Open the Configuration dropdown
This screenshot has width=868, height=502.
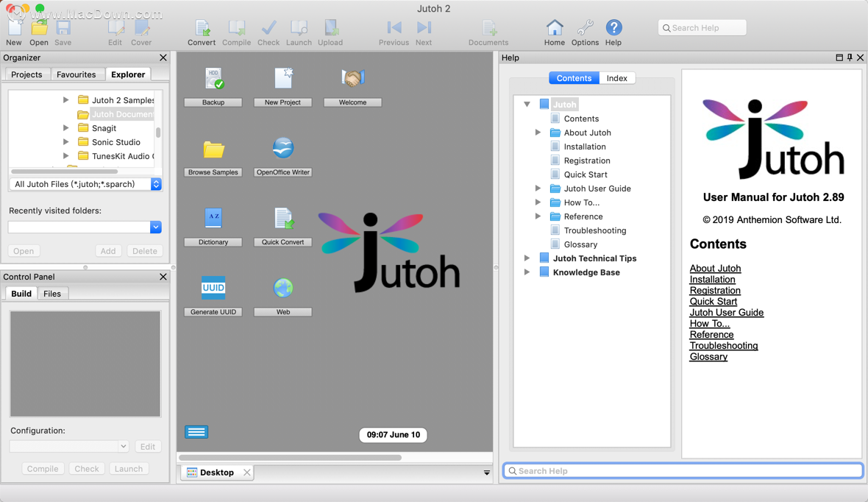point(123,446)
